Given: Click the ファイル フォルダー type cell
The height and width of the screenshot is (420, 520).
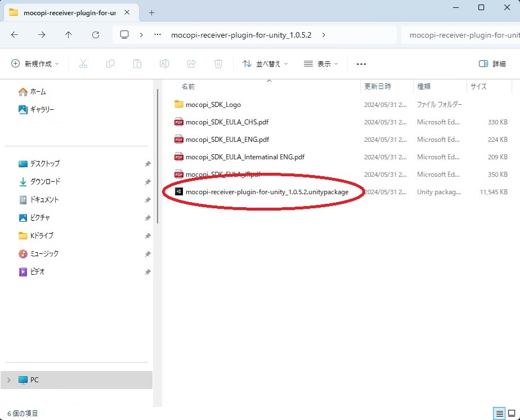Looking at the screenshot, I should (439, 105).
